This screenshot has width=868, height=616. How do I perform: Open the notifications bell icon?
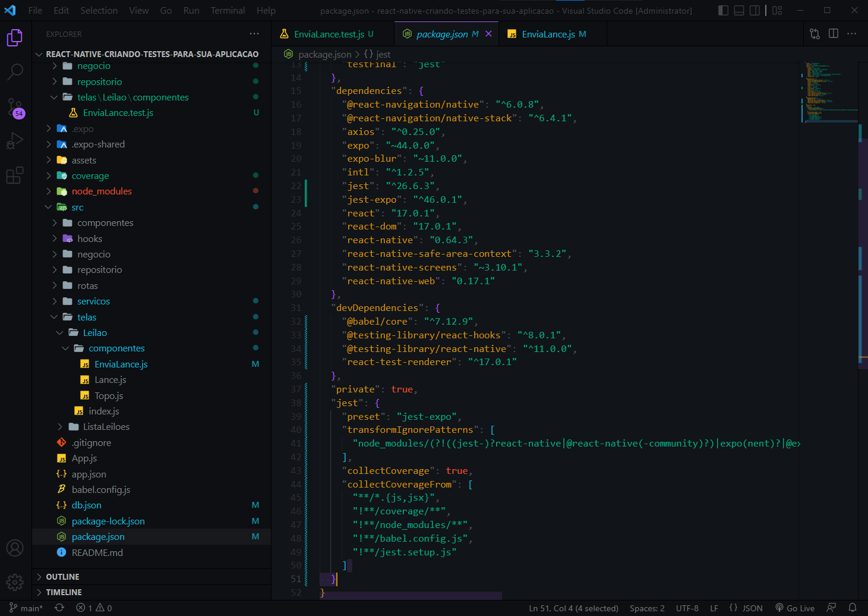853,608
